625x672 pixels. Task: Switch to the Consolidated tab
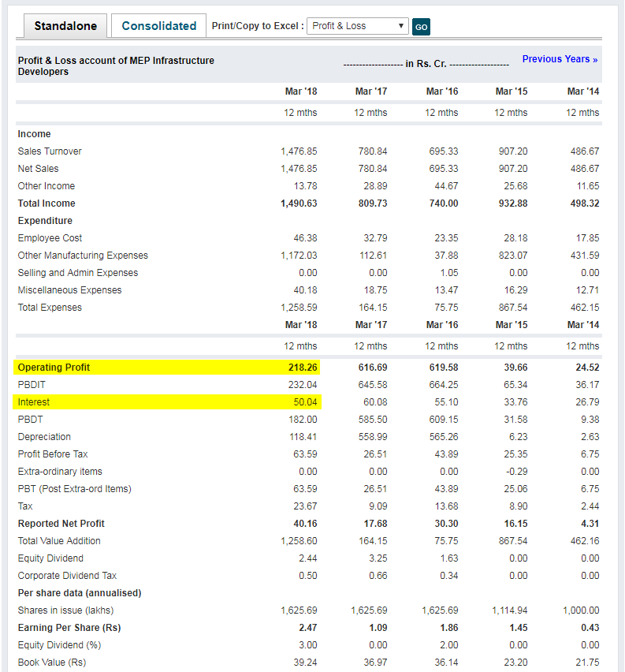click(x=159, y=26)
